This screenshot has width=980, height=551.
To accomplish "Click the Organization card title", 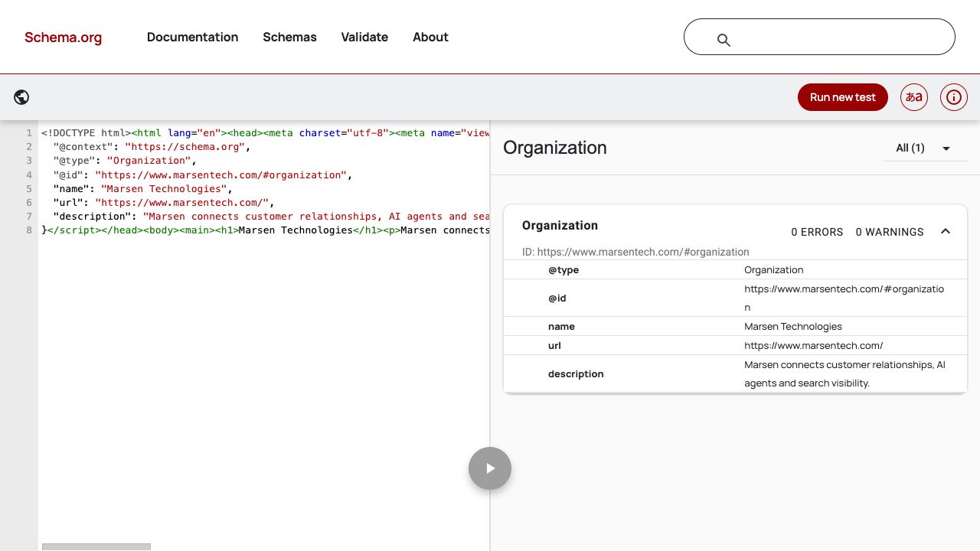I will click(560, 225).
